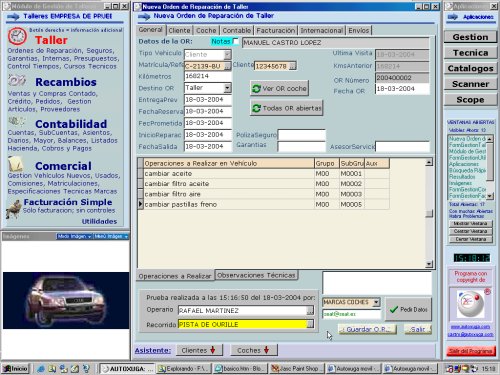Viewport: 500px width, 375px height.
Task: Select the cambiar aceite operation row
Action: click(263, 173)
